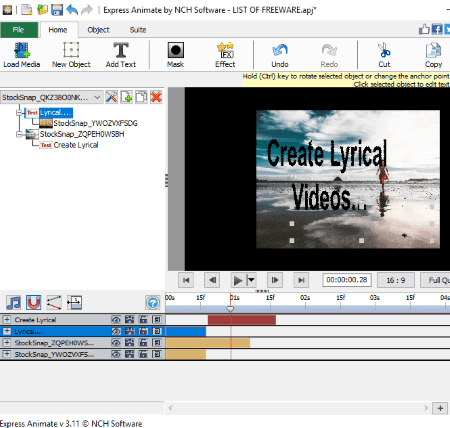The width and height of the screenshot is (450, 428).
Task: Open composition settings wrench icon
Action: (x=111, y=97)
